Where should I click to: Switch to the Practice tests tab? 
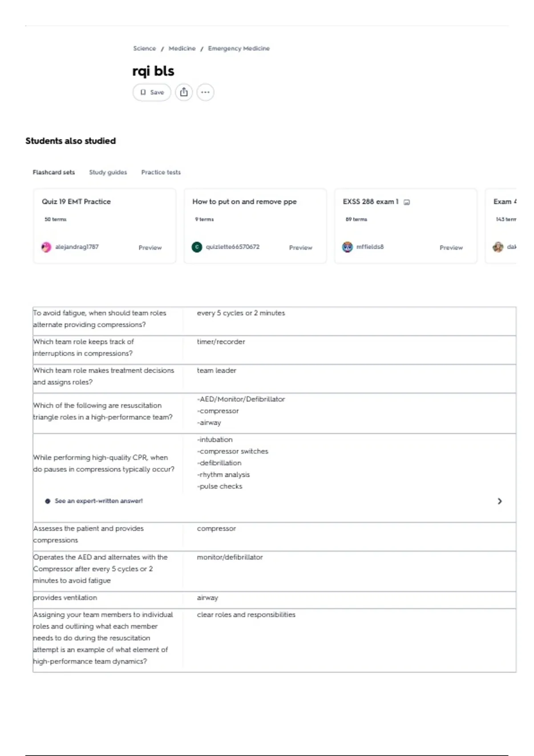point(161,173)
